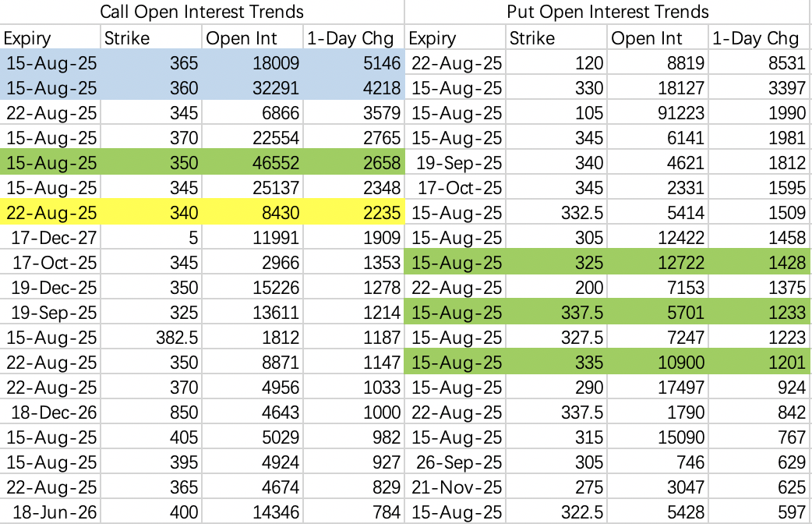The width and height of the screenshot is (812, 524).
Task: Select the 17-Dec-27 expiry cell
Action: click(x=51, y=238)
